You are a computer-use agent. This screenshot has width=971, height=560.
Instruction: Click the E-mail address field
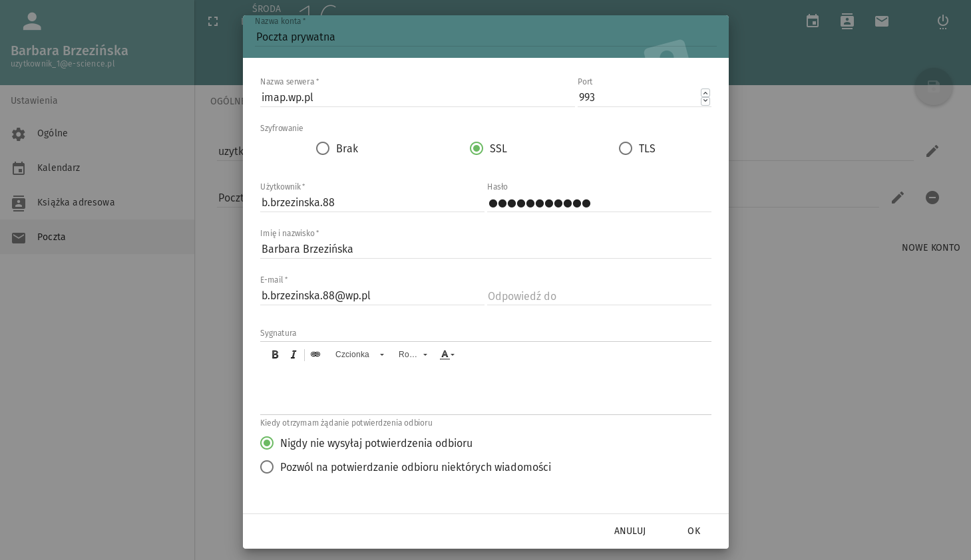coord(372,295)
